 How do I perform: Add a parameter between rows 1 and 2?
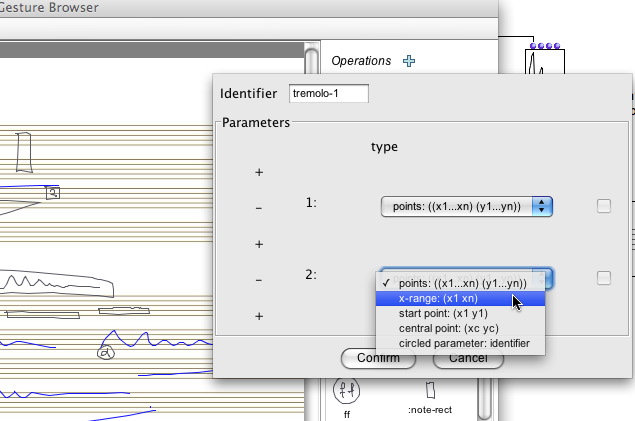pyautogui.click(x=259, y=244)
